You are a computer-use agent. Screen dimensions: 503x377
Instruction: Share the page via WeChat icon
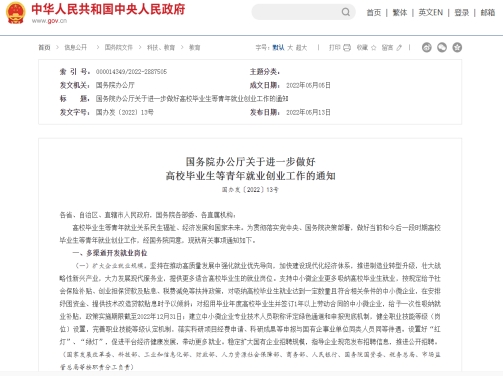[x=442, y=47]
